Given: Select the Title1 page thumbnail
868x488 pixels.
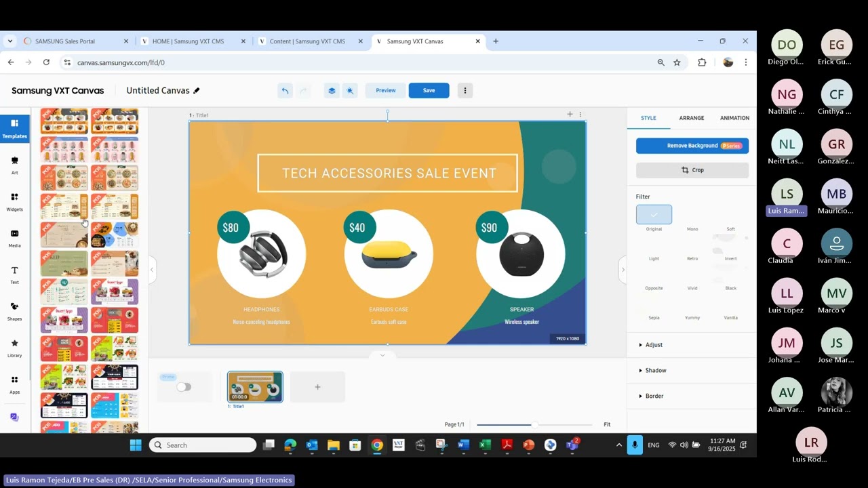Looking at the screenshot, I should coord(255,387).
